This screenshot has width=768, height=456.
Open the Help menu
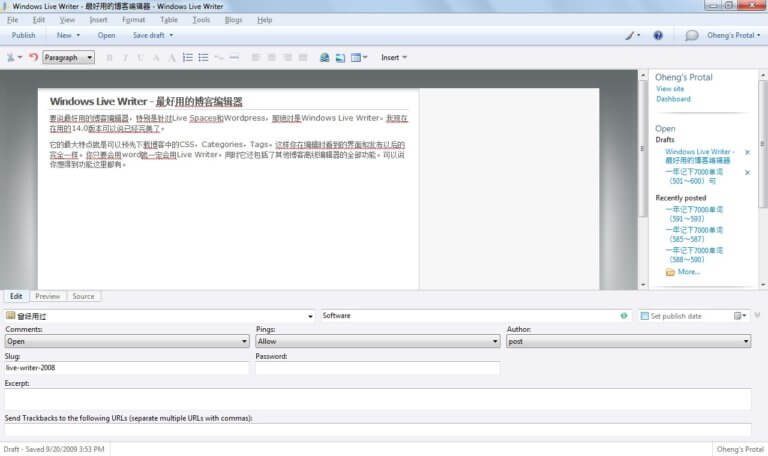(264, 20)
